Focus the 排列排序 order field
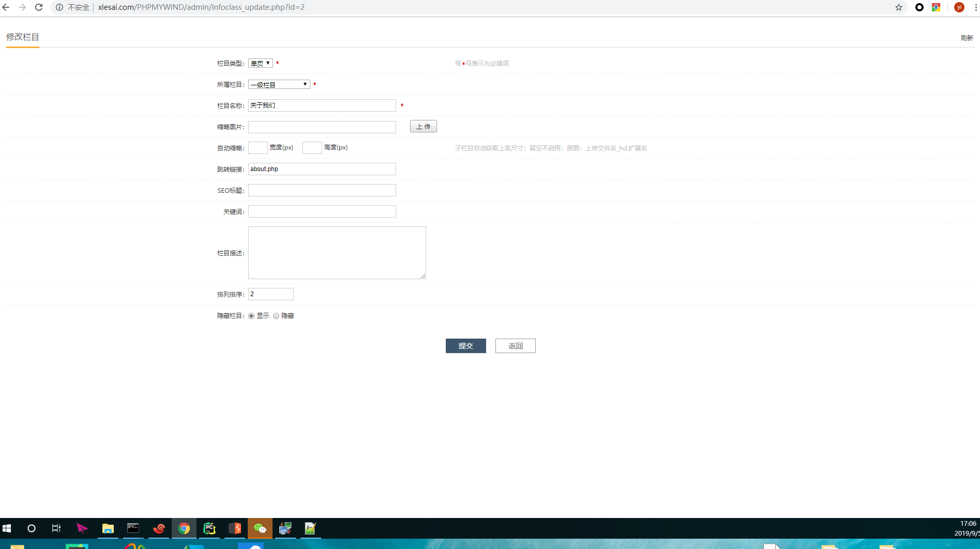Viewport: 980px width, 549px height. [x=271, y=294]
